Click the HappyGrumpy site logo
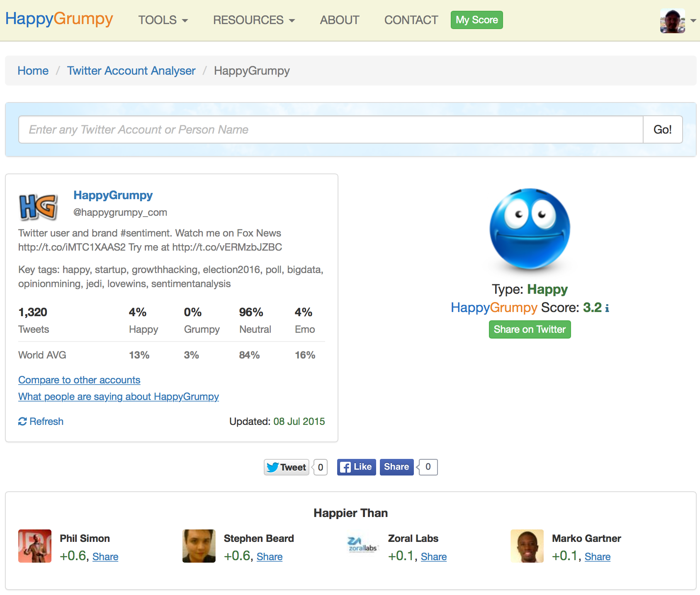Screen dimensions: 700x595 pos(59,19)
